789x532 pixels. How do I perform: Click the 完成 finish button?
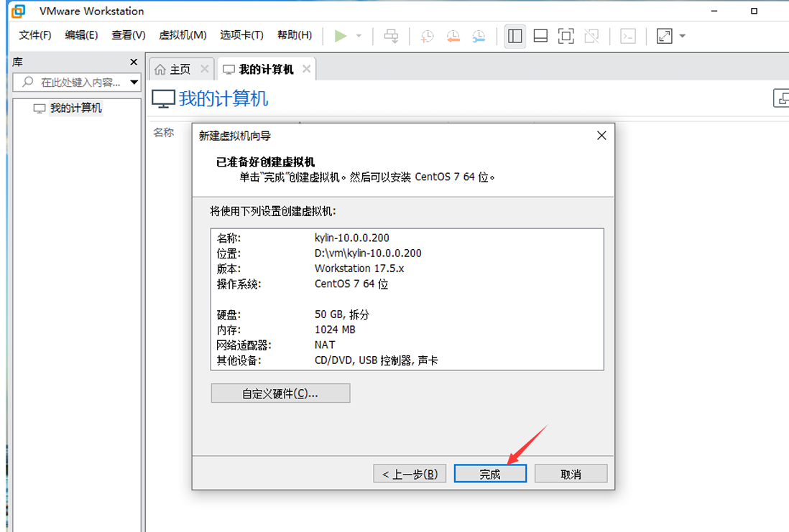[x=490, y=474]
